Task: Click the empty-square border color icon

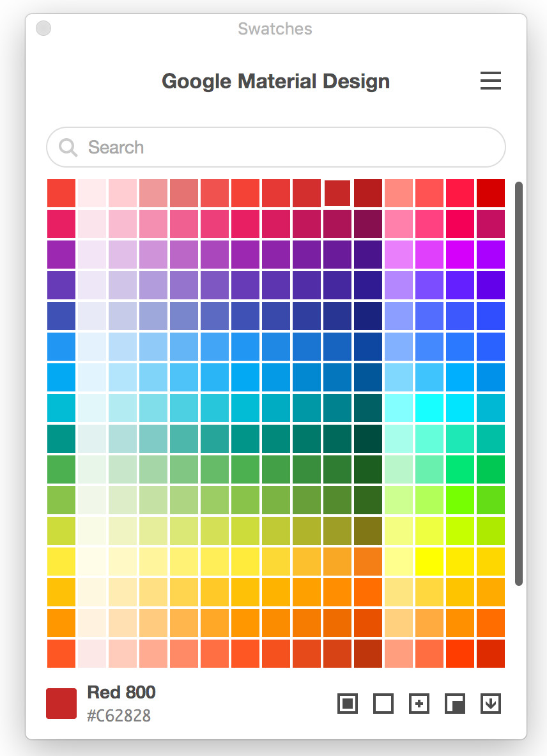Action: (x=383, y=704)
